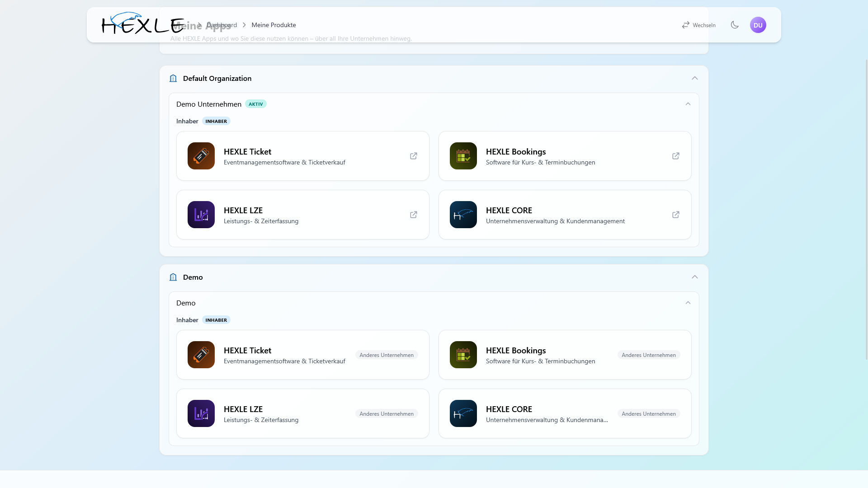Screen dimensions: 868x488
Task: Click HEXLE Ticket app icon with Anderes Unternehmen badge
Action: coord(201,355)
